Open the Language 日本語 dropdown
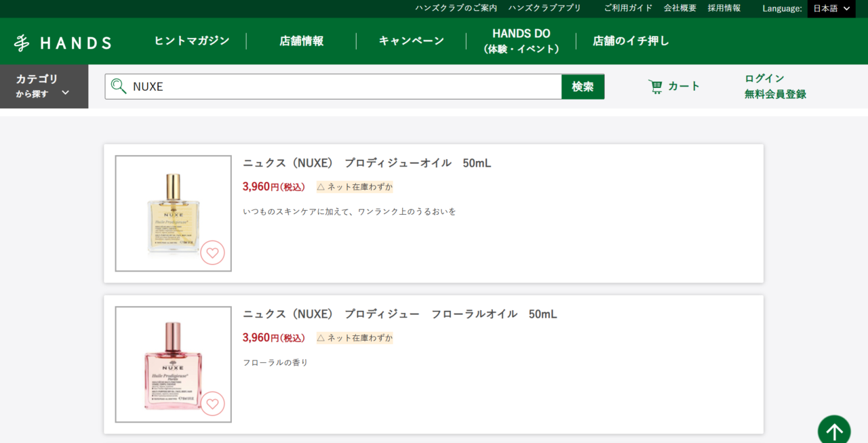Screen dimensions: 868x443 point(831,9)
